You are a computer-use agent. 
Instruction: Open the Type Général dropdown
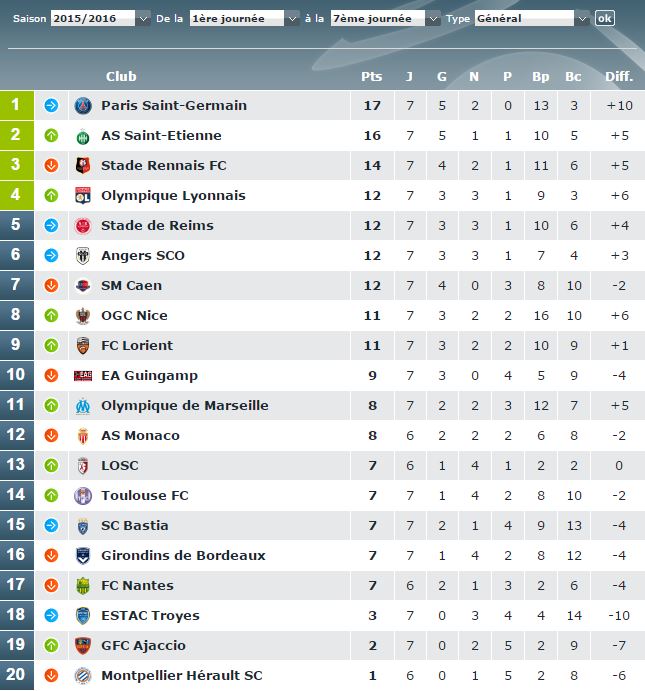532,19
